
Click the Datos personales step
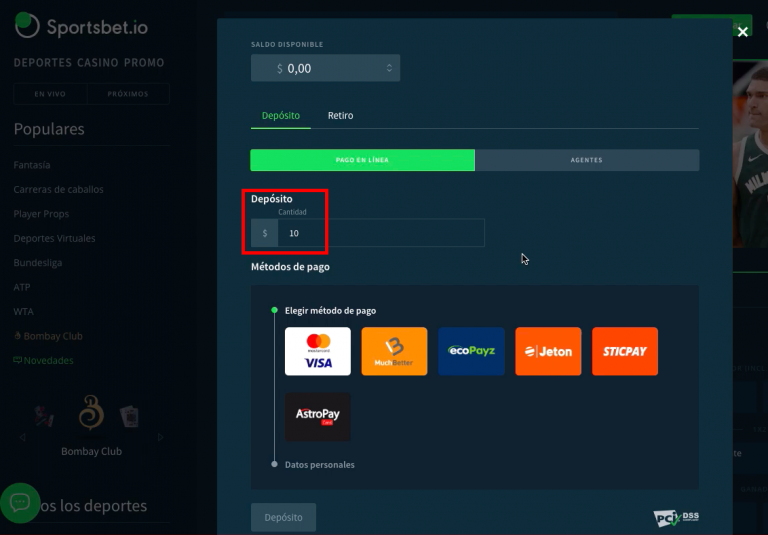[320, 465]
